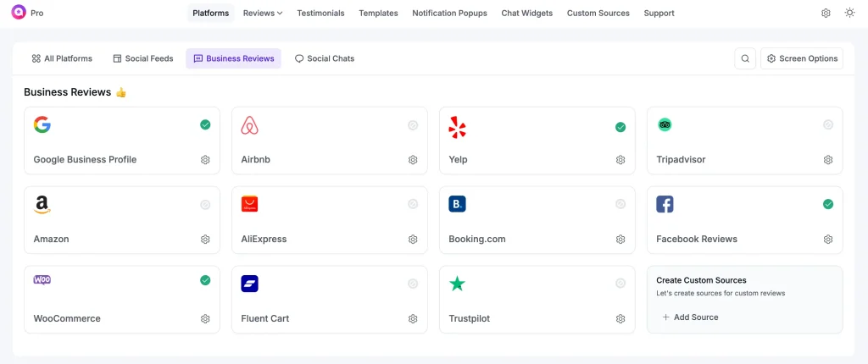
Task: Click the Trustpilot card title
Action: [x=470, y=318]
